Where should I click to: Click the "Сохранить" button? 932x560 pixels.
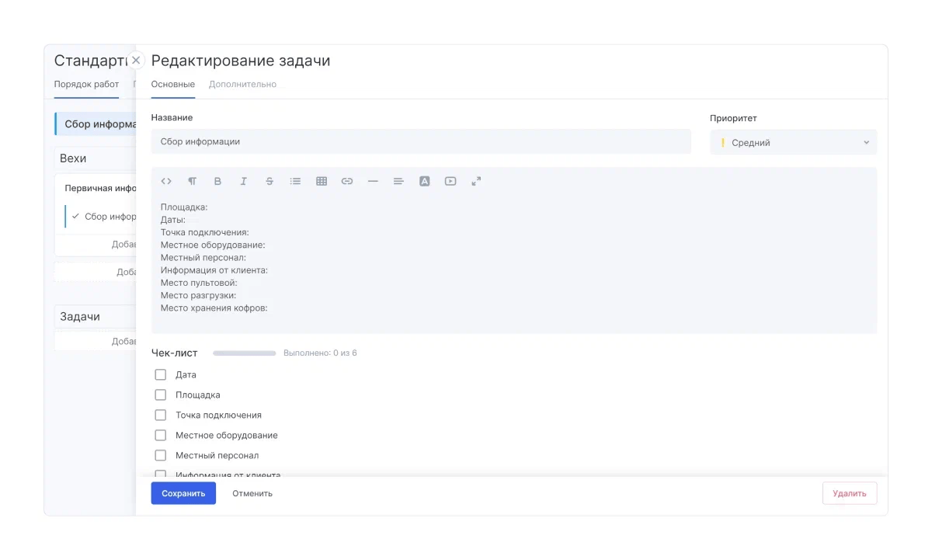(x=183, y=493)
